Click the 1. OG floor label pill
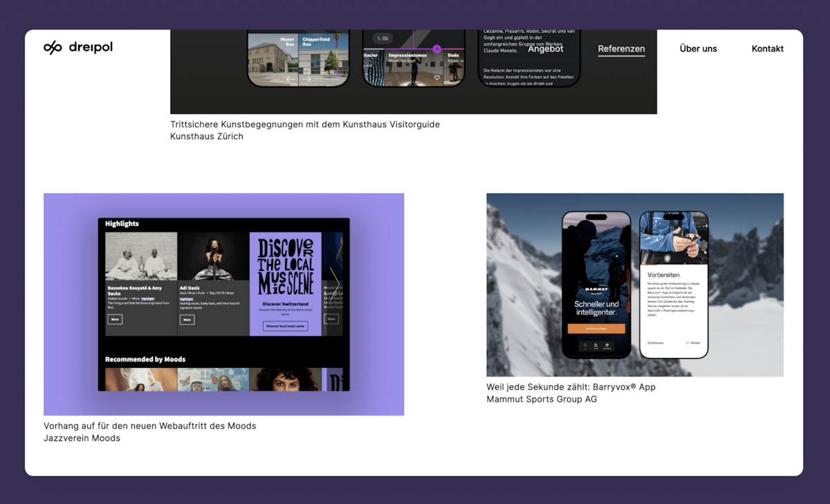This screenshot has width=830, height=504. (x=382, y=38)
